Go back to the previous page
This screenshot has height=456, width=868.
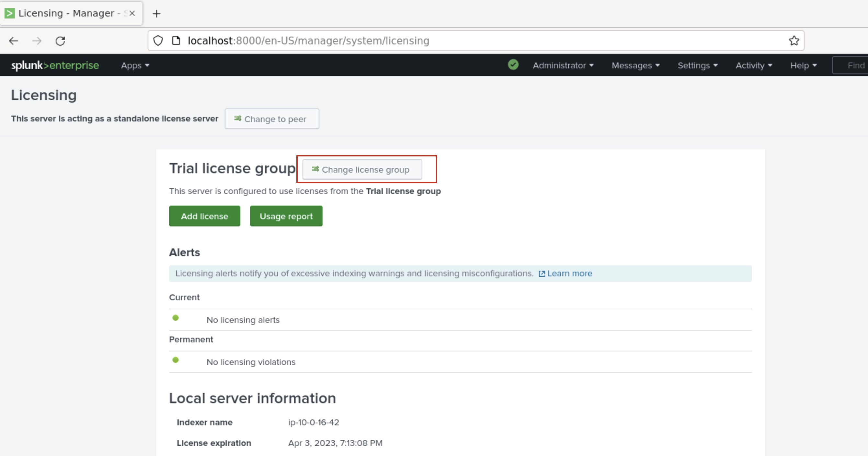pyautogui.click(x=14, y=41)
